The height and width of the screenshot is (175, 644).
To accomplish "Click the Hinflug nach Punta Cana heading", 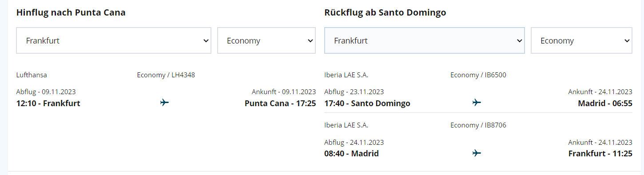I will click(x=71, y=12).
